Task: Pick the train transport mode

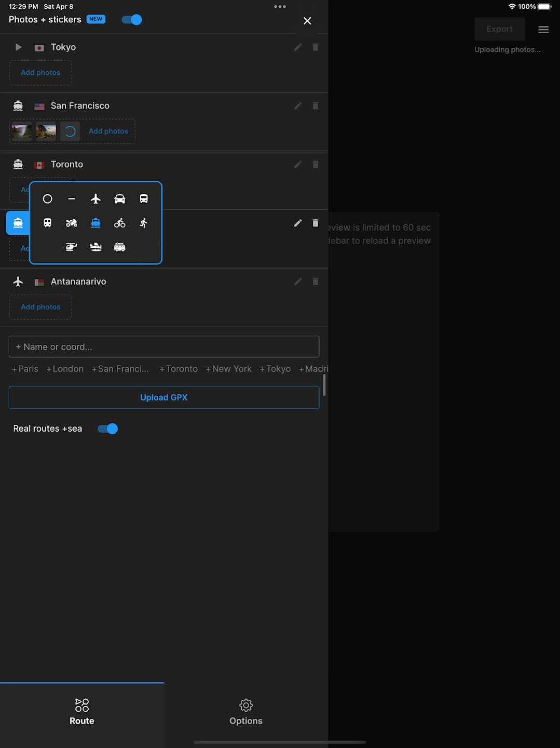Action: tap(48, 223)
